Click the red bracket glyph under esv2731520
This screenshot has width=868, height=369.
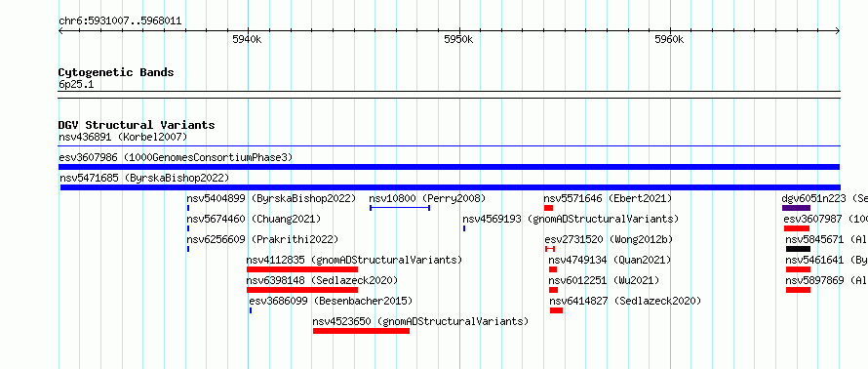click(550, 249)
